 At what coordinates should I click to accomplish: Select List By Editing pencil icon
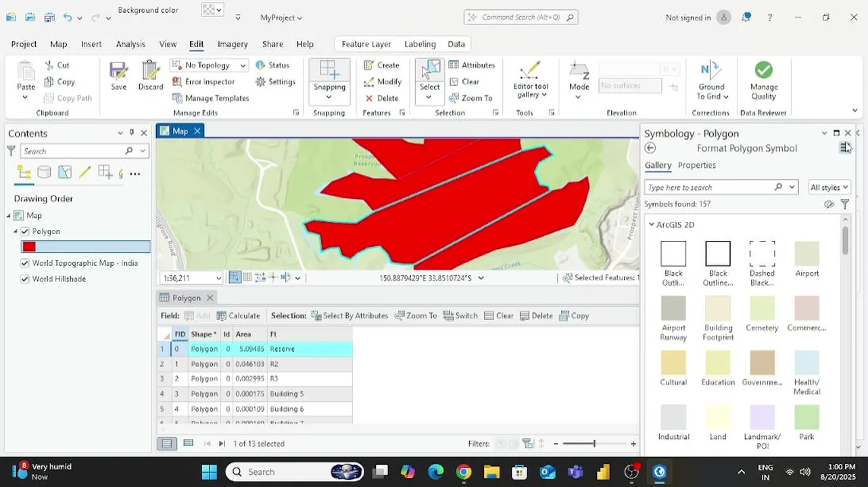(85, 172)
